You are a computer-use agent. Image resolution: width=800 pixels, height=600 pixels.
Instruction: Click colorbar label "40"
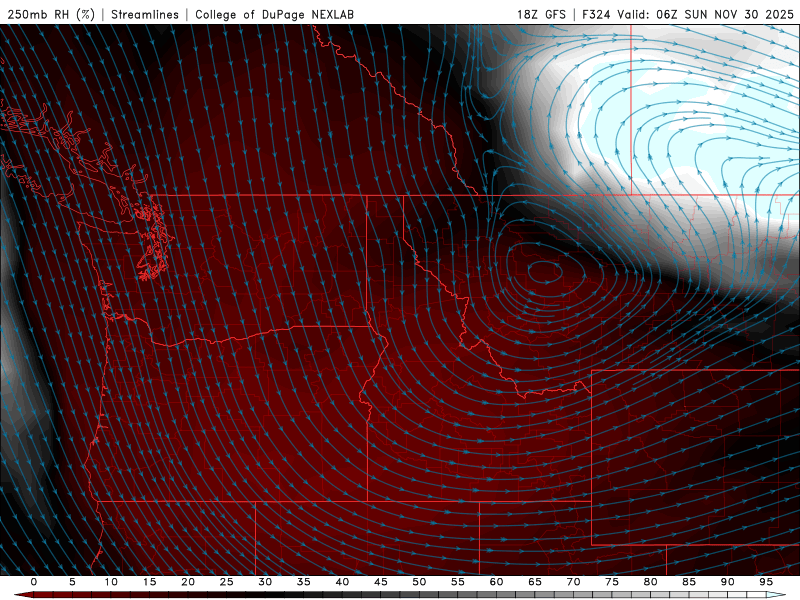pos(342,582)
